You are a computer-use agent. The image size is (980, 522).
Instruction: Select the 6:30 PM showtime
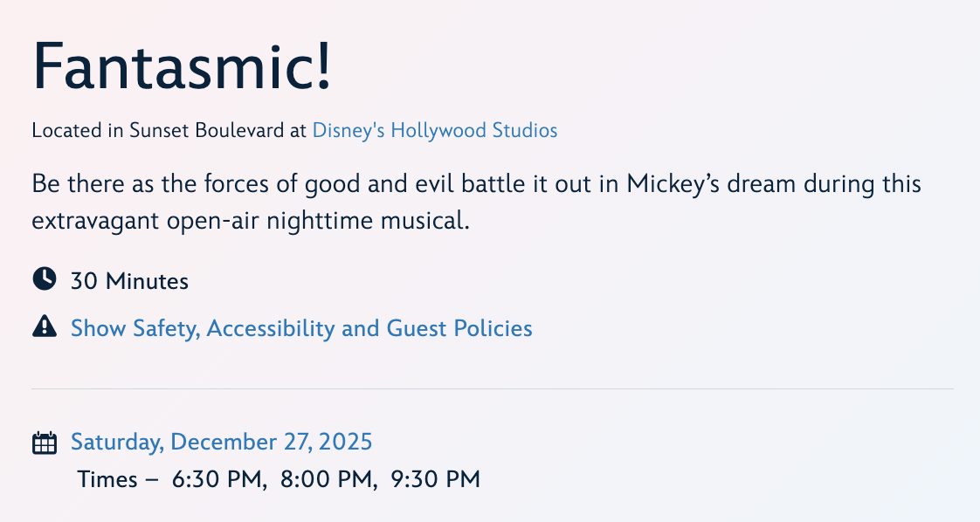[x=218, y=479]
